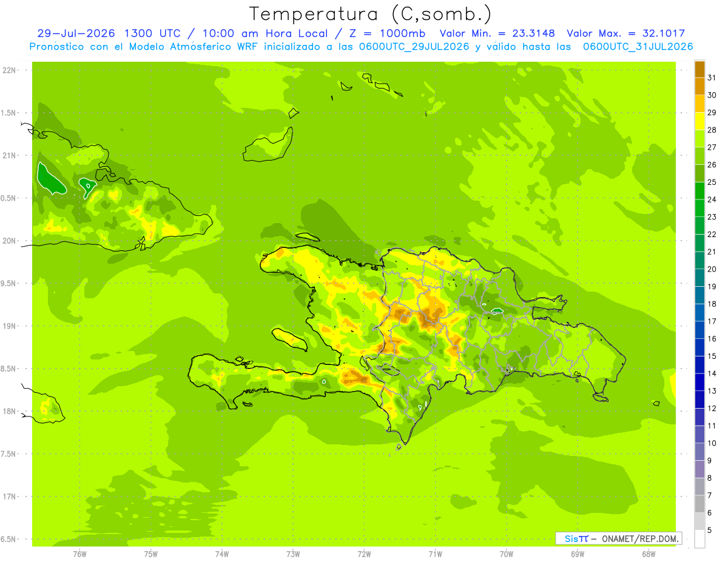
Task: Click the colorbar label '22'
Action: (712, 234)
